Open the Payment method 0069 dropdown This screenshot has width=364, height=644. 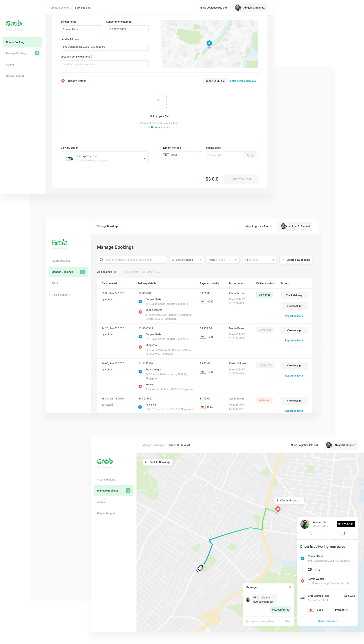pos(199,155)
